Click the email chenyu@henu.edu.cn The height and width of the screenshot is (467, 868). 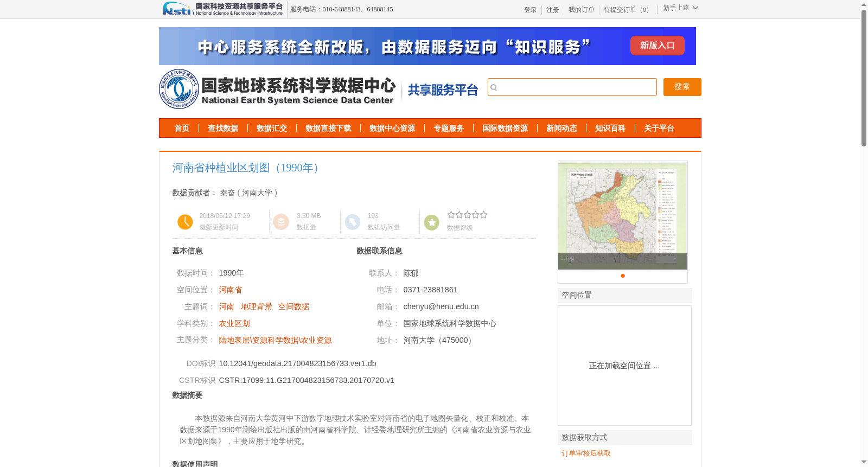click(x=441, y=306)
